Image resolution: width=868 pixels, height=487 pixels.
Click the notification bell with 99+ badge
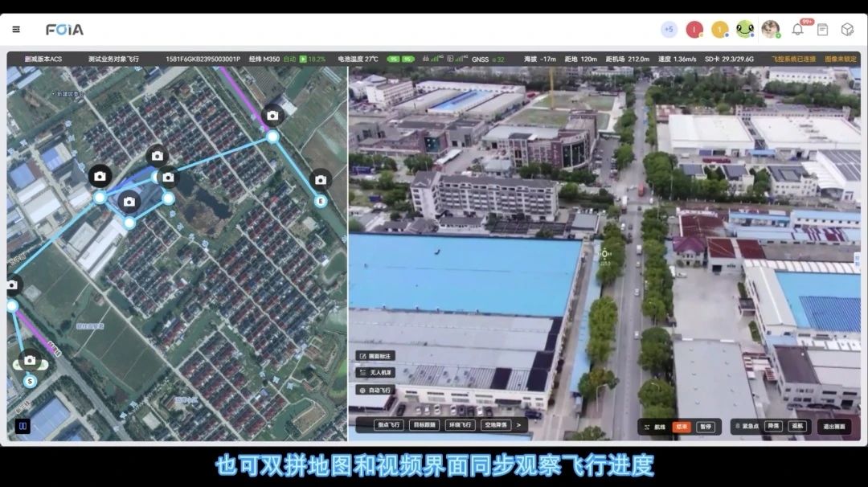pyautogui.click(x=797, y=30)
